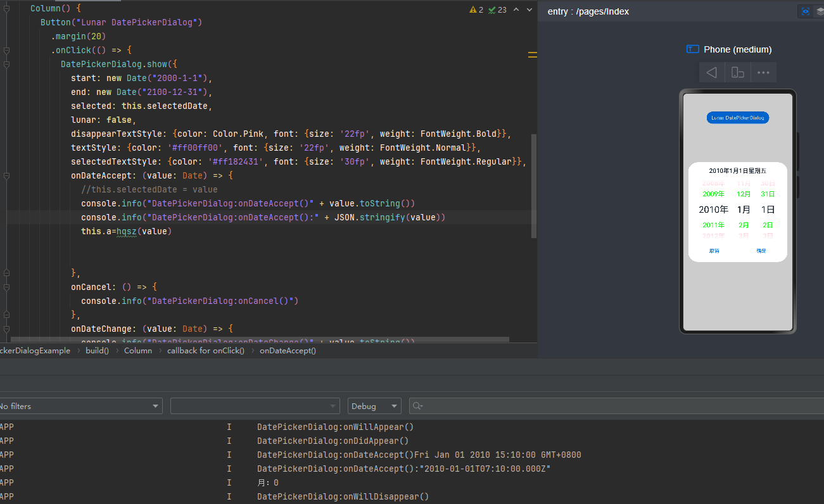Click the log line onWillAppear()
The width and height of the screenshot is (824, 504).
[x=335, y=427]
